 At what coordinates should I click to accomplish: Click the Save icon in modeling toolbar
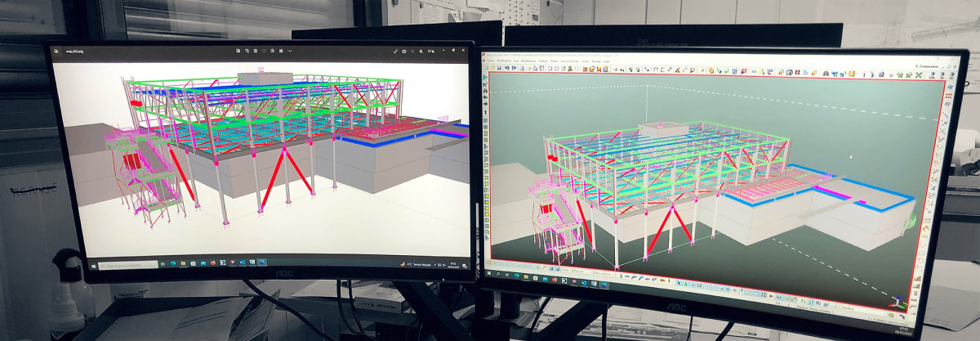click(x=499, y=69)
